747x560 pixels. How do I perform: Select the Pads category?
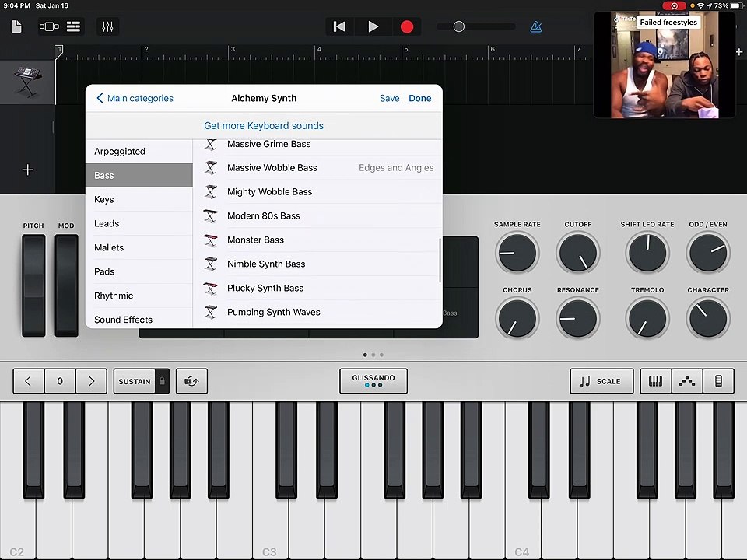pos(139,271)
